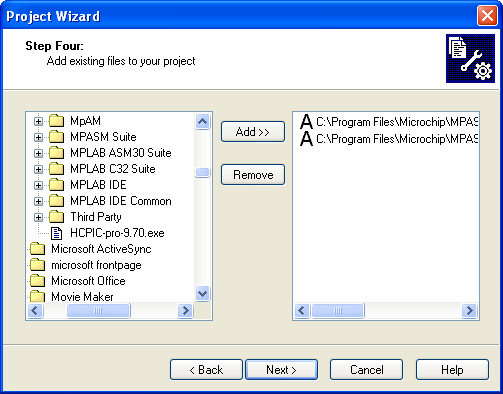
Task: Click the folder tree's horizontal scroll thumb
Action: coord(98,310)
